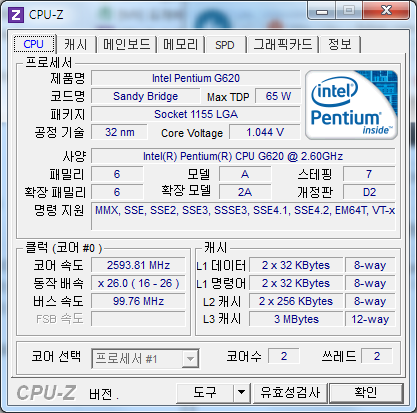Confirm with the 확인 button
The height and width of the screenshot is (413, 417).
[366, 392]
